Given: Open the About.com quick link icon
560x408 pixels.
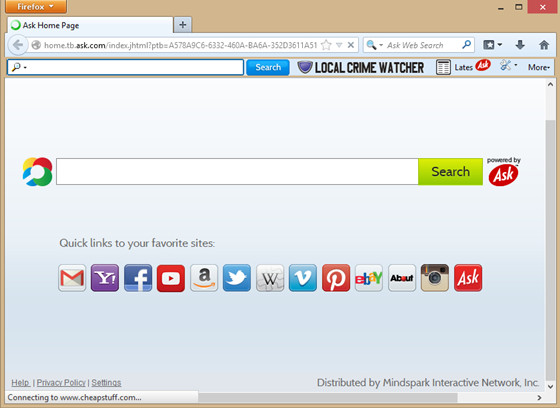Looking at the screenshot, I should point(402,278).
